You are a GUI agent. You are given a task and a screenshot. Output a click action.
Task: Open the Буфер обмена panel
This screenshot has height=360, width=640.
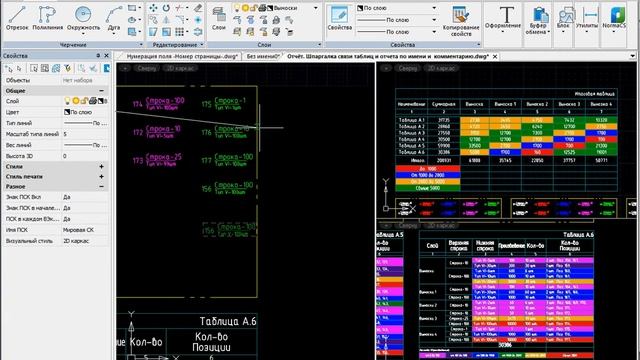coord(538,20)
